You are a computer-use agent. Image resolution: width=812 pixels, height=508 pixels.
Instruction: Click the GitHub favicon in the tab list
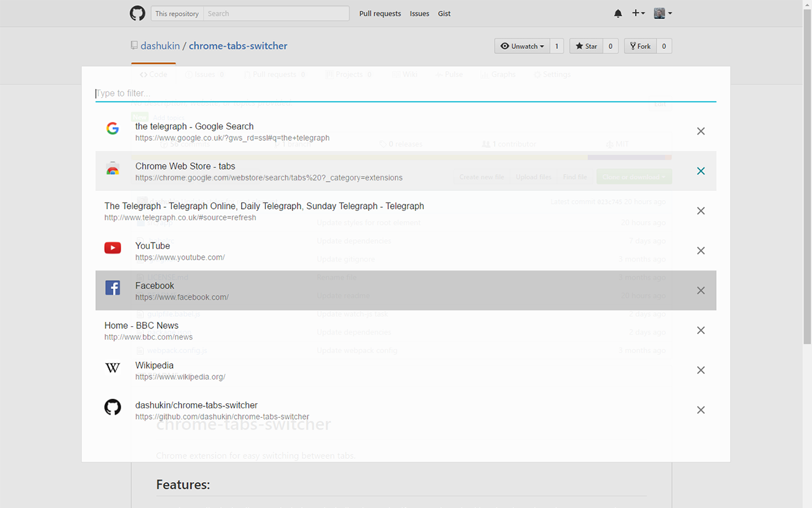(x=113, y=407)
